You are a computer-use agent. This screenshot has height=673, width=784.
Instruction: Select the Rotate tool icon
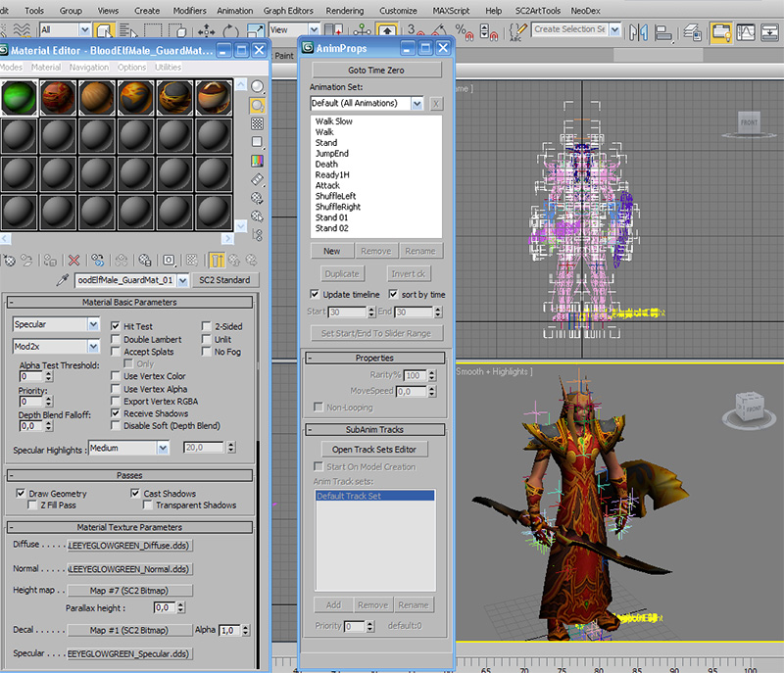tap(230, 32)
